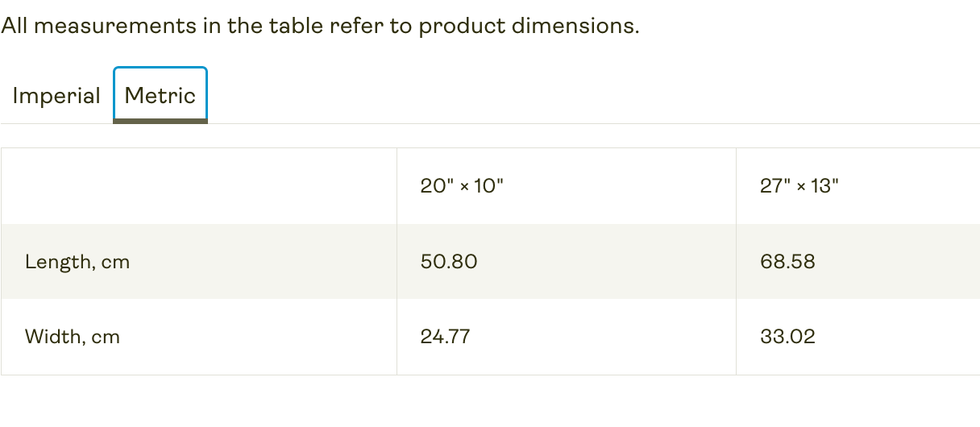Select the Metric tab
This screenshot has width=980, height=427.
(x=160, y=96)
